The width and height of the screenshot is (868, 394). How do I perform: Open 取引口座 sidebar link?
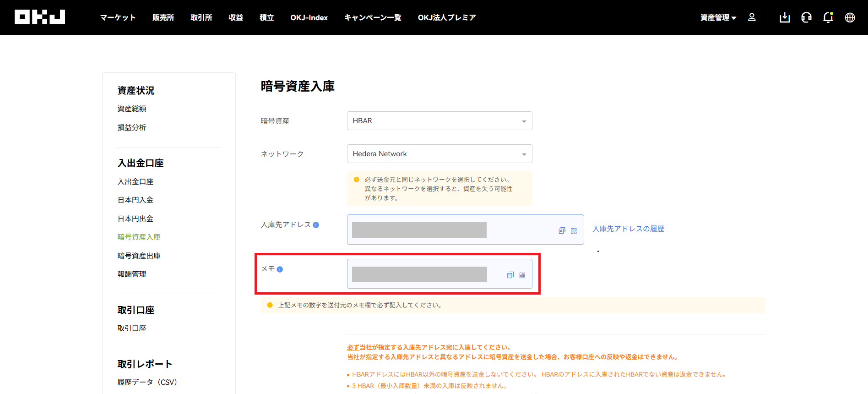pyautogui.click(x=132, y=328)
